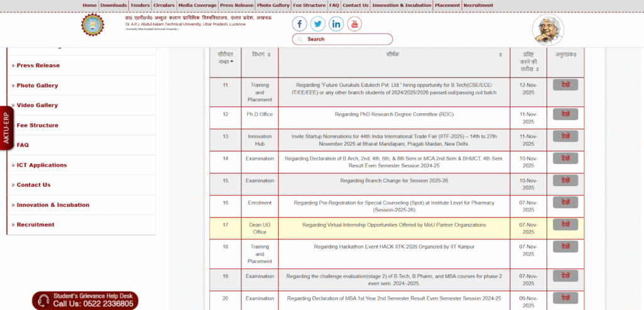Viewport: 644px width, 310px height.
Task: Click view button for PhD RDC circular
Action: pos(565,114)
